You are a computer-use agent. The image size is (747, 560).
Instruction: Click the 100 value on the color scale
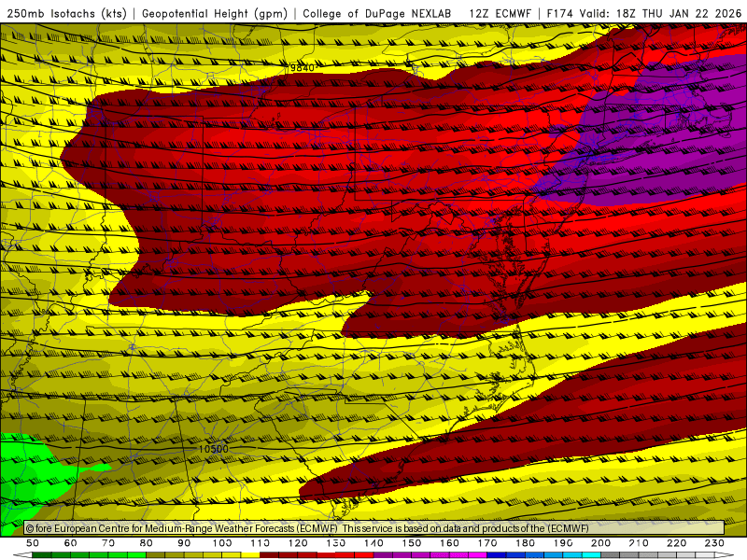(x=222, y=543)
